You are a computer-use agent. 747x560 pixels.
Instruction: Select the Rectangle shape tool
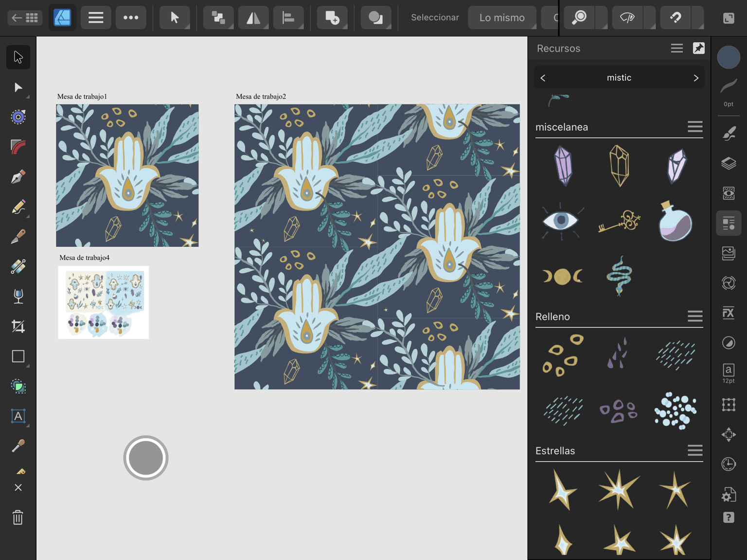(18, 356)
